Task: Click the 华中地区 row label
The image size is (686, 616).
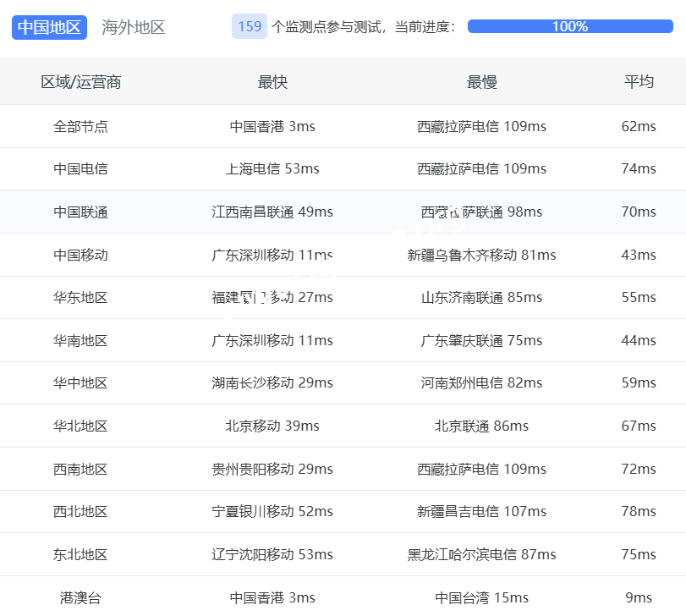Action: 81,382
